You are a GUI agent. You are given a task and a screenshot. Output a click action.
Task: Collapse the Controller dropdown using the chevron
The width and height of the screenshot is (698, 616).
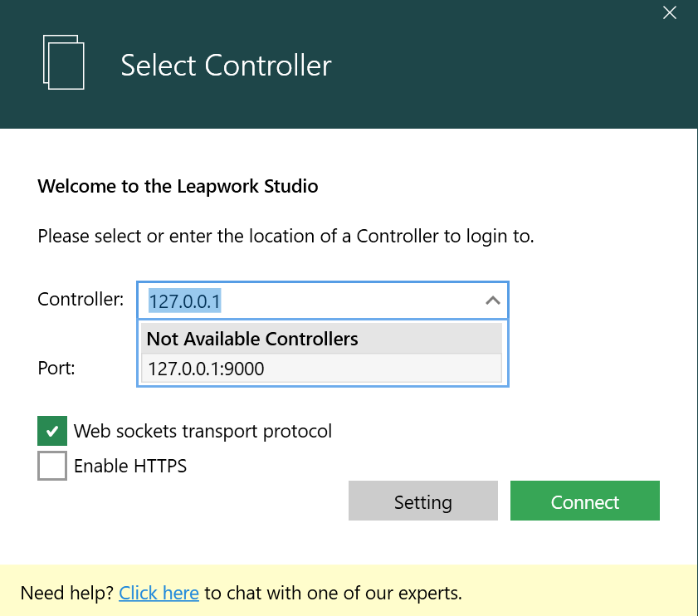point(492,301)
